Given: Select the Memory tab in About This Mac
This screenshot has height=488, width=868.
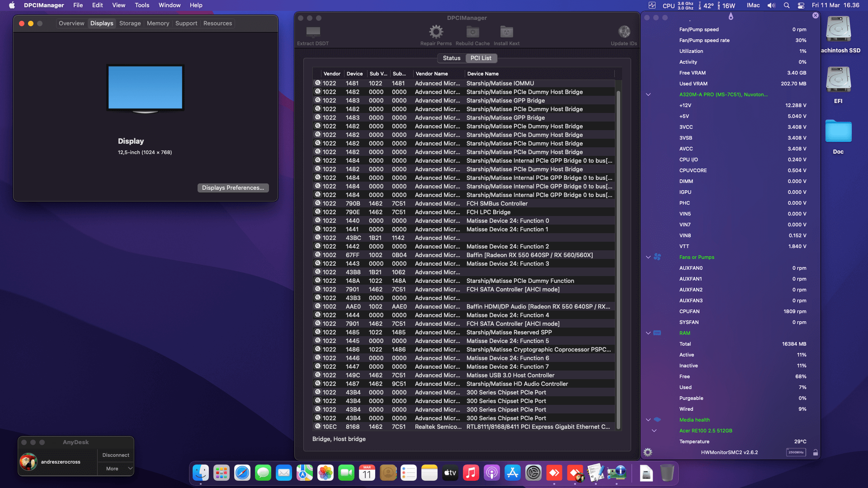Looking at the screenshot, I should click(158, 23).
